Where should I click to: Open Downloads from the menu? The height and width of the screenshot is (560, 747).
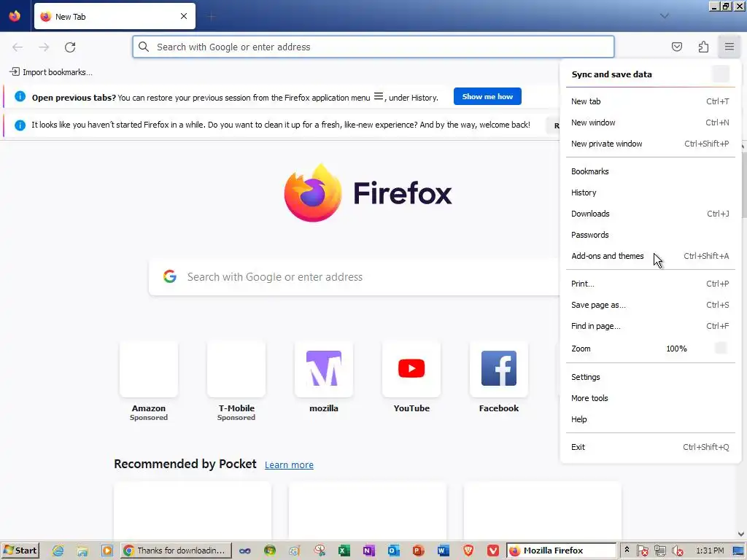tap(650, 214)
